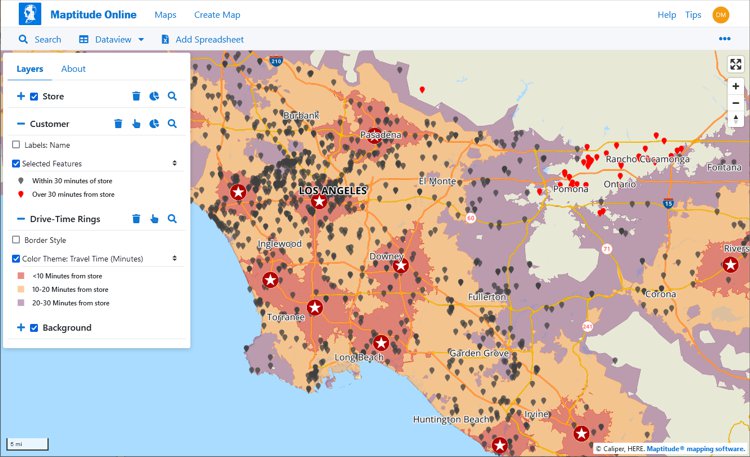Enable the Border Style checkbox

[16, 240]
